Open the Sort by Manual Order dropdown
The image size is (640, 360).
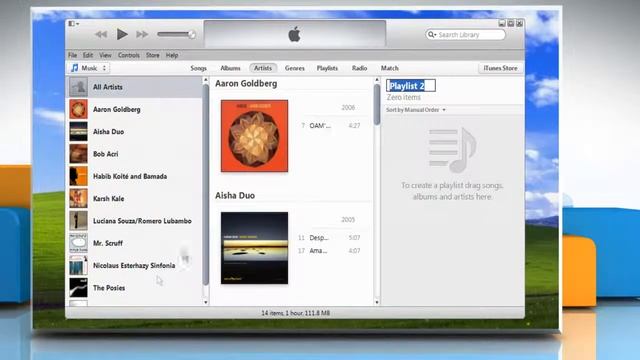tap(416, 110)
